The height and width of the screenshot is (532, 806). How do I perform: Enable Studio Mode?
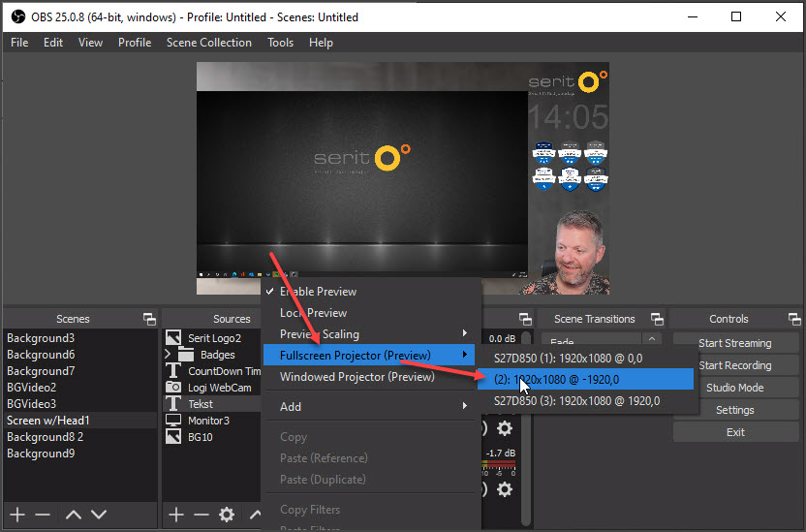point(735,388)
